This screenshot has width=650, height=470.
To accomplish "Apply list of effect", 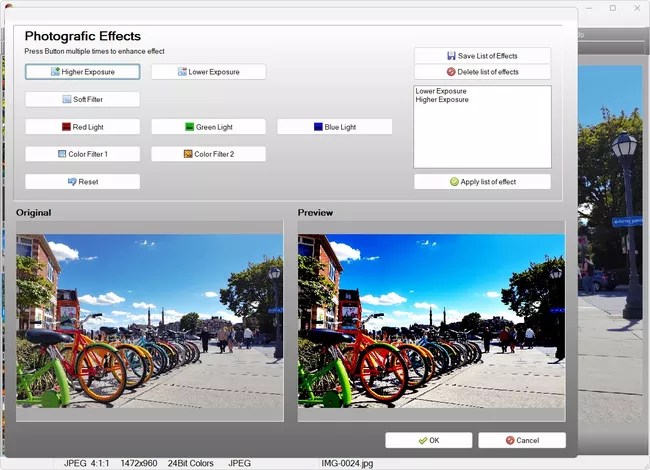I will [x=483, y=182].
